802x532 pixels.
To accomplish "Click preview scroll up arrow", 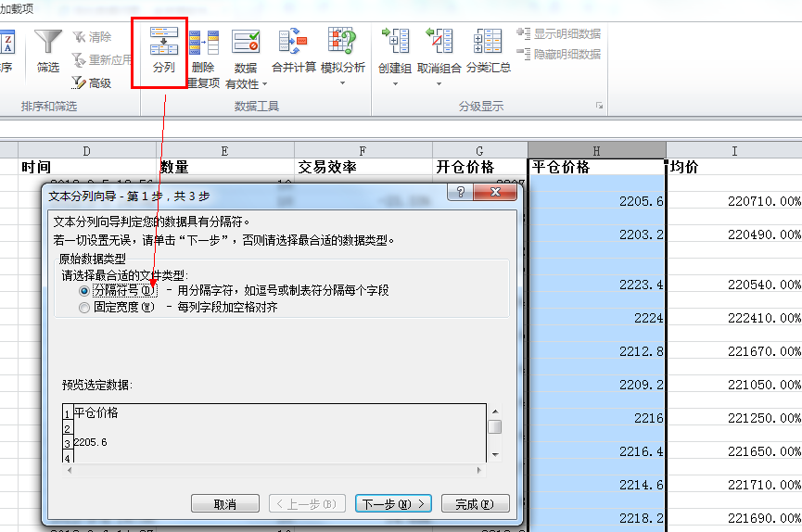I will coord(494,412).
